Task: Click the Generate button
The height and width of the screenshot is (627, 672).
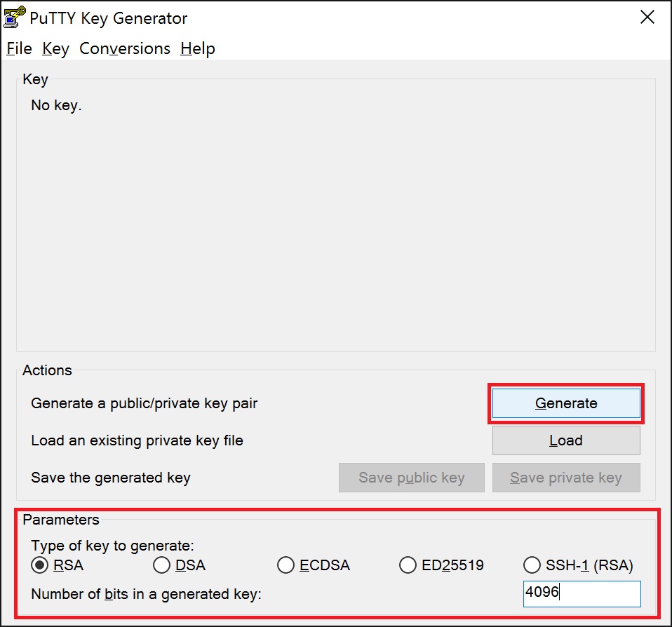Action: tap(565, 403)
